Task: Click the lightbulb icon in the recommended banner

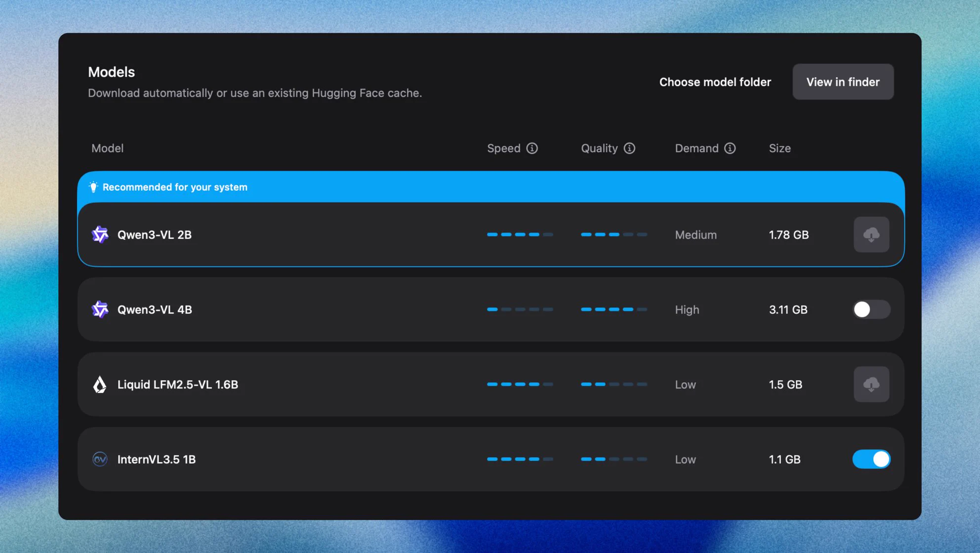Action: pos(93,187)
